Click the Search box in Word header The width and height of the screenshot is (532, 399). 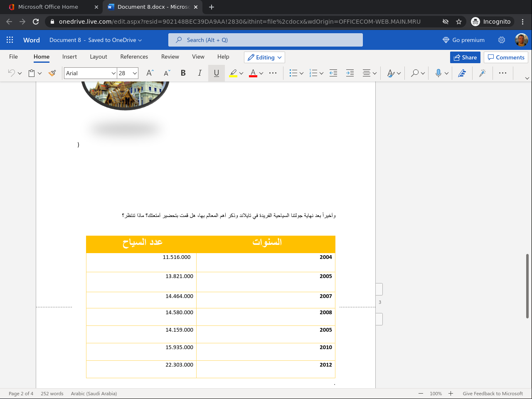click(266, 40)
